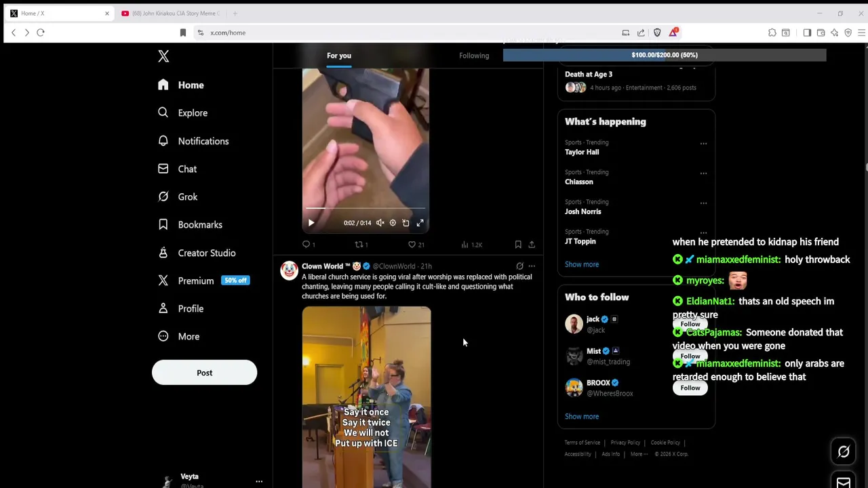Bookmark the video post
The height and width of the screenshot is (488, 868).
coord(518,245)
